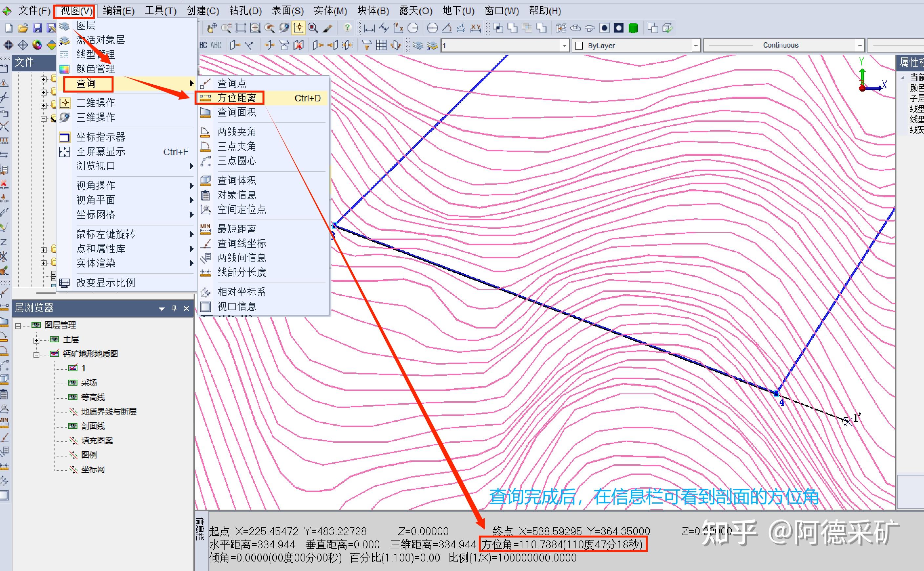Screen dimensions: 924x571
Task: Click the circle clock-like measure icon
Action: pos(413,28)
